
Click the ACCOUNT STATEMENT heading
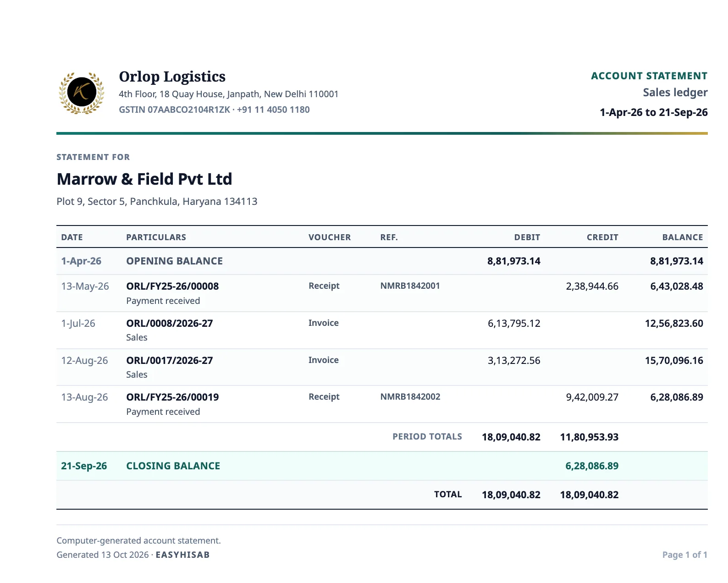point(649,76)
